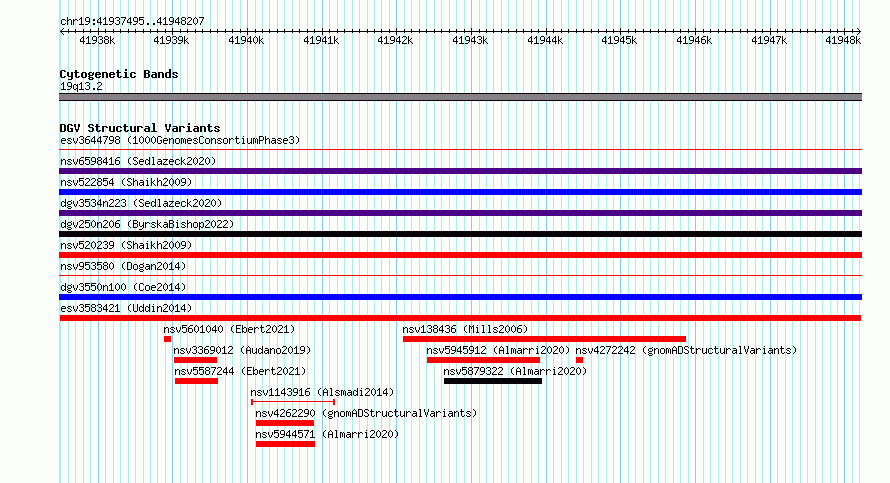Click the 41941k ruler tick label
The image size is (890, 483).
(321, 40)
